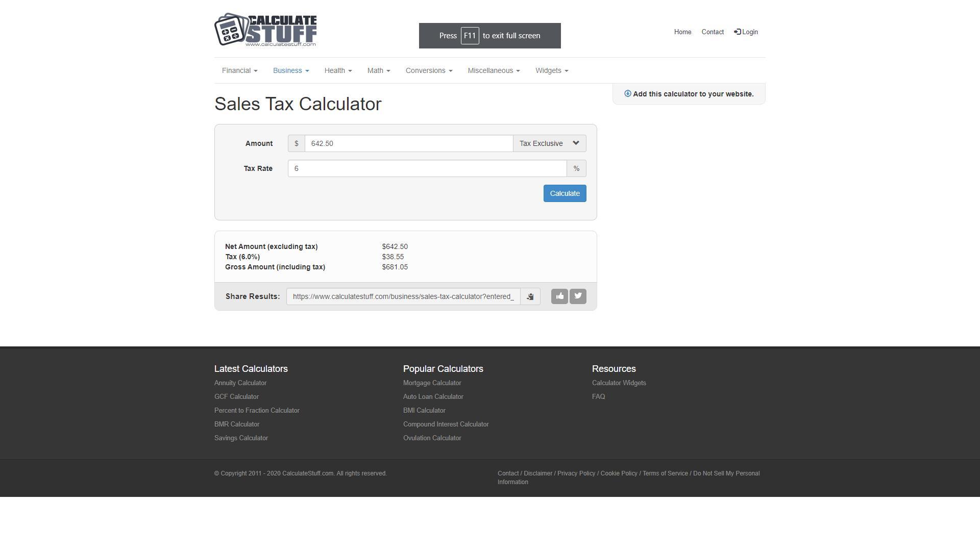
Task: Open the Mortgage Calculator link
Action: [x=432, y=383]
